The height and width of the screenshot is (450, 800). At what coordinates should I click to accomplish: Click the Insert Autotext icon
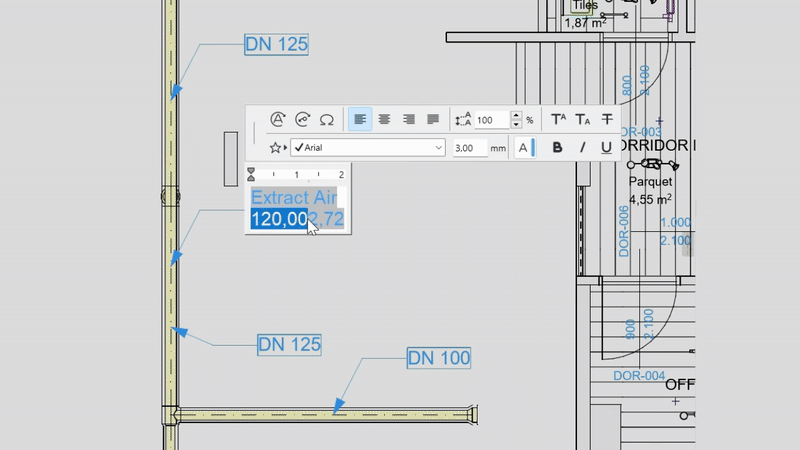click(278, 119)
